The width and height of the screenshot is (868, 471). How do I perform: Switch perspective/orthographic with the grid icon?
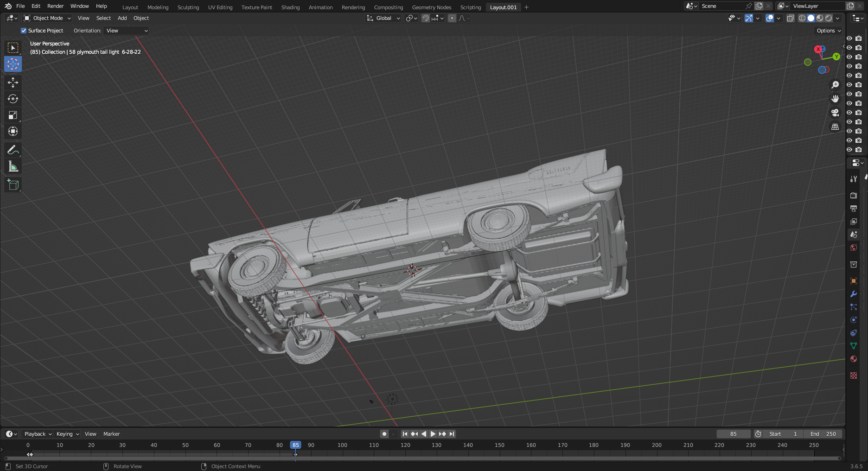(835, 127)
